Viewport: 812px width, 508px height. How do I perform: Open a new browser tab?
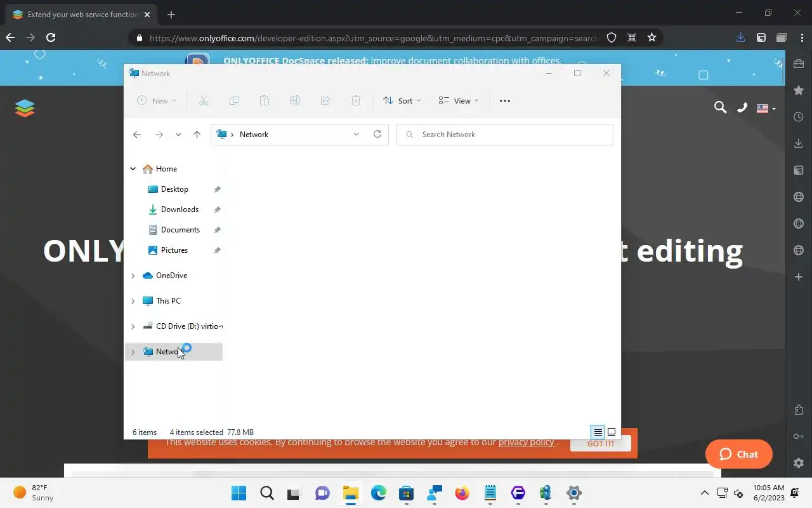tap(171, 14)
